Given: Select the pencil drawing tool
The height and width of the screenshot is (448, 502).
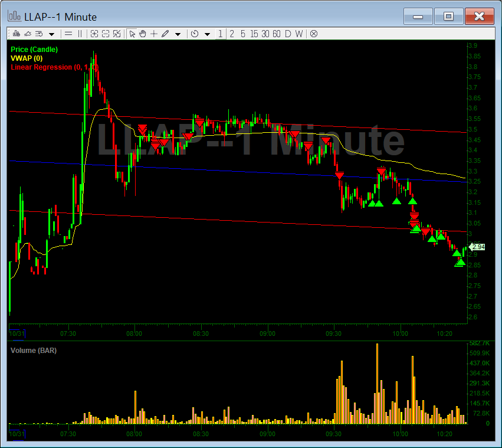Looking at the screenshot, I should tap(164, 34).
